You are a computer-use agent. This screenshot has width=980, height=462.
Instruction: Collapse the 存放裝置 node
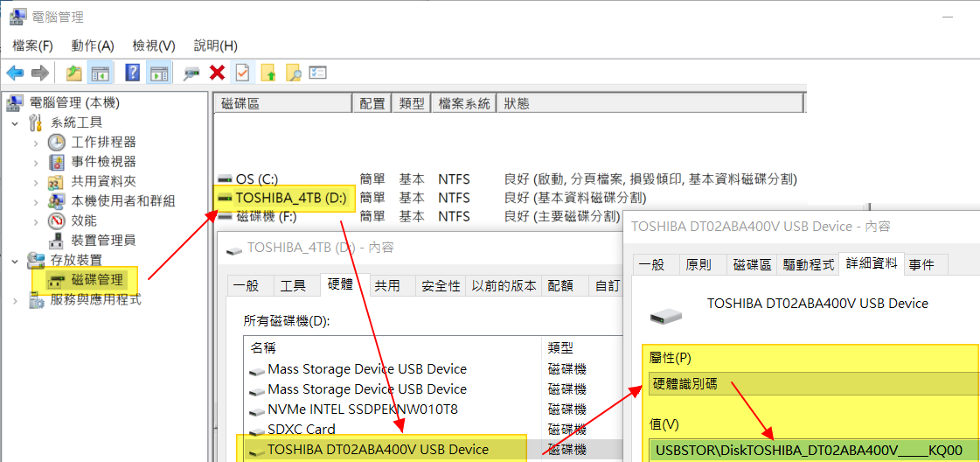point(15,260)
